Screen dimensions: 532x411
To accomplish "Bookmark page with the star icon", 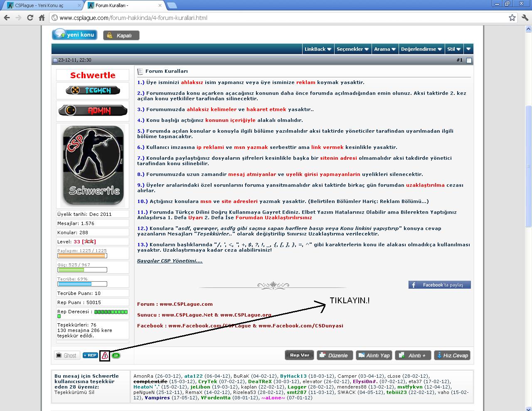I will [x=512, y=17].
